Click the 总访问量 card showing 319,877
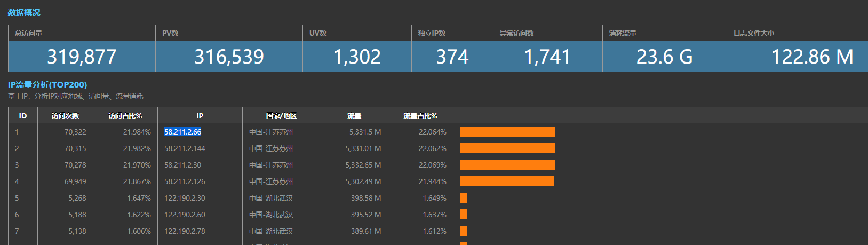868x245 pixels. click(82, 56)
